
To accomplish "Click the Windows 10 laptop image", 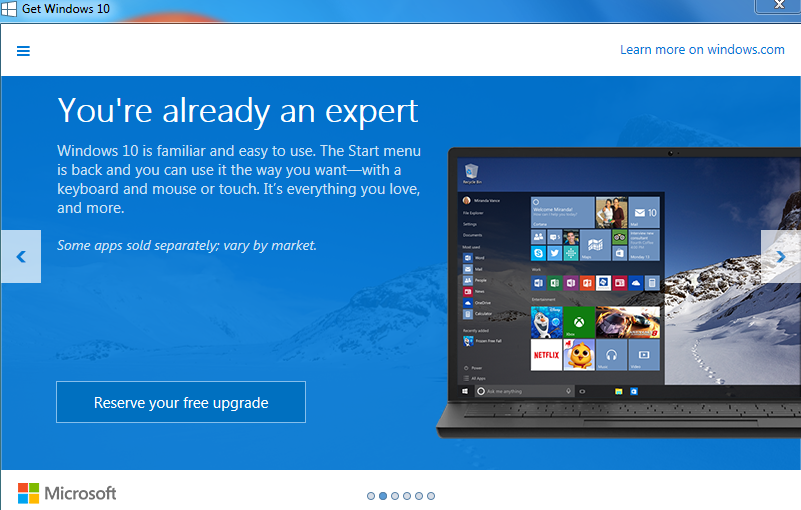I will (619, 292).
